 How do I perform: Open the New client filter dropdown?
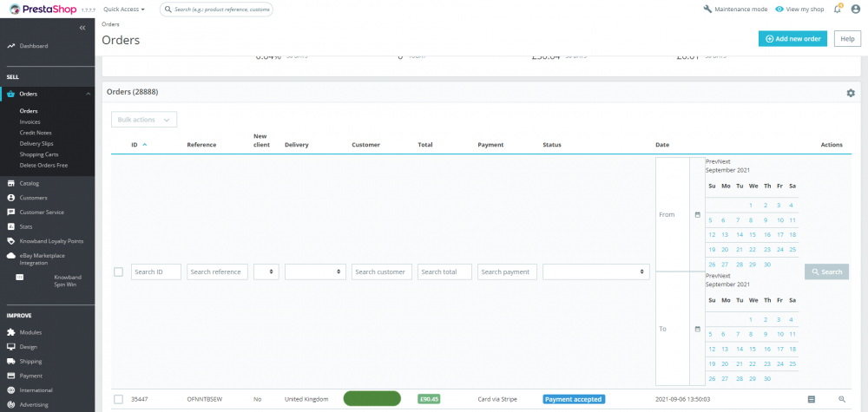coord(266,271)
